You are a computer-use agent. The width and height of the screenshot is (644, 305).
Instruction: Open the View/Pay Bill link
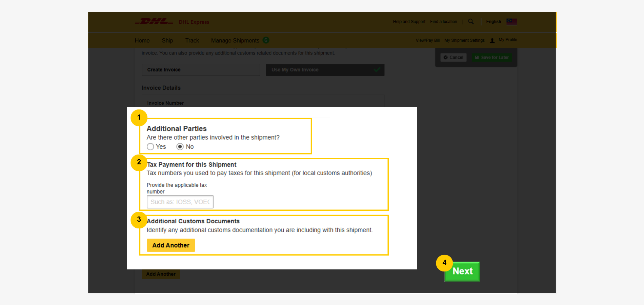(x=427, y=40)
